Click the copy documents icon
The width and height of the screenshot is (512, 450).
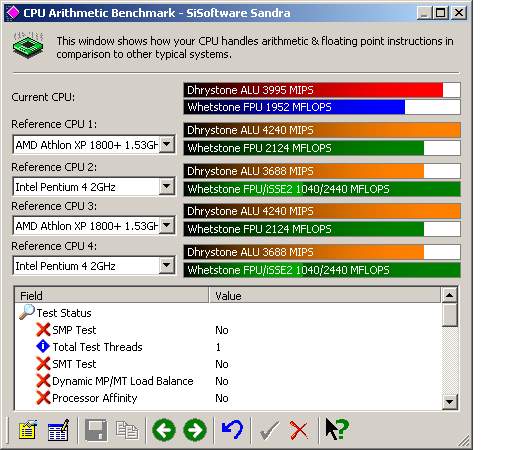coord(127,430)
